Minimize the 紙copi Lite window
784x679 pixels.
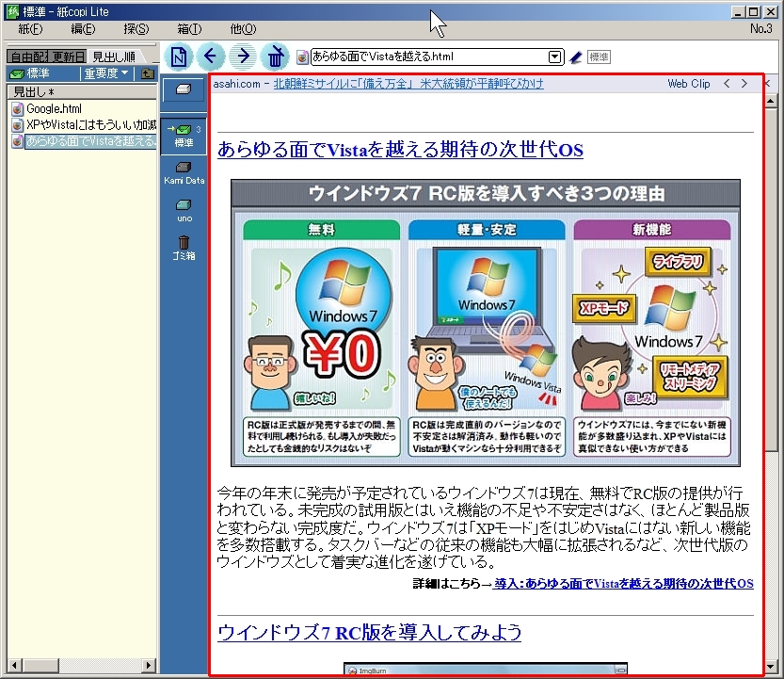click(738, 12)
